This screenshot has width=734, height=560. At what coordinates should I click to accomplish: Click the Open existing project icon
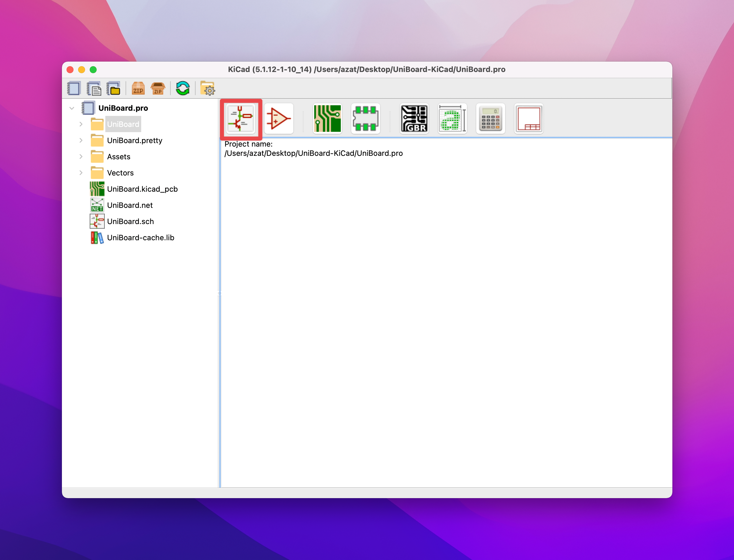coord(114,89)
